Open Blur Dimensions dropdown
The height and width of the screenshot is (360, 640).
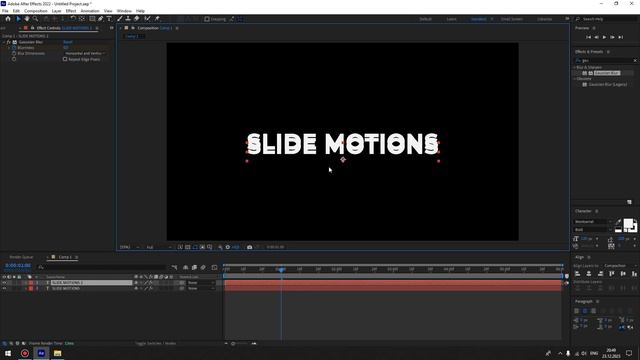pos(85,53)
